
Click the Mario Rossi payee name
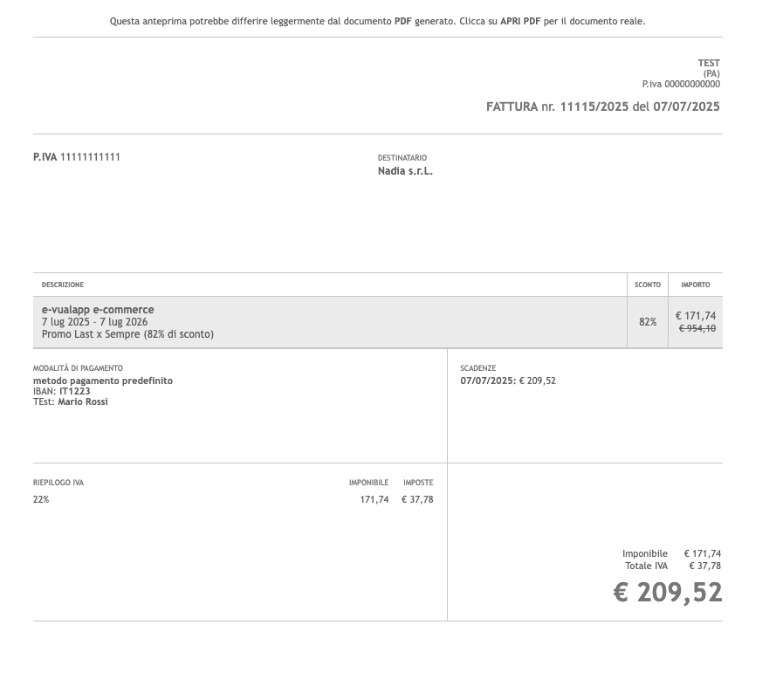83,401
